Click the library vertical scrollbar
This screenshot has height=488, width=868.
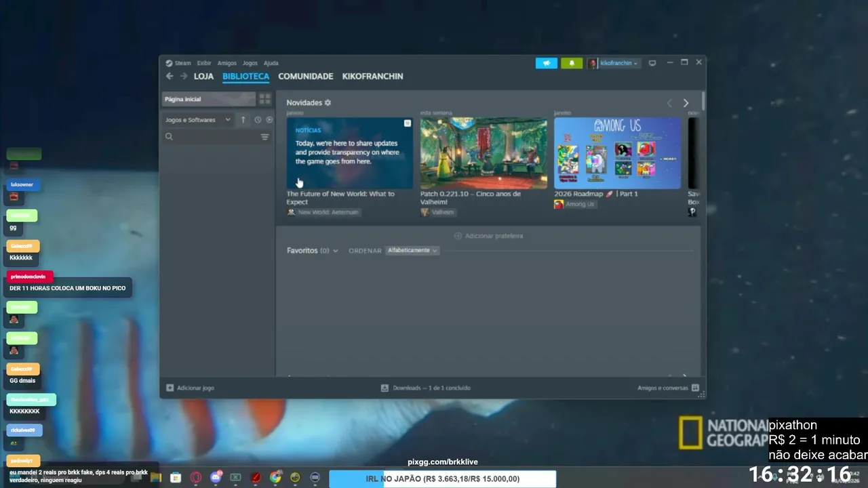[x=703, y=102]
